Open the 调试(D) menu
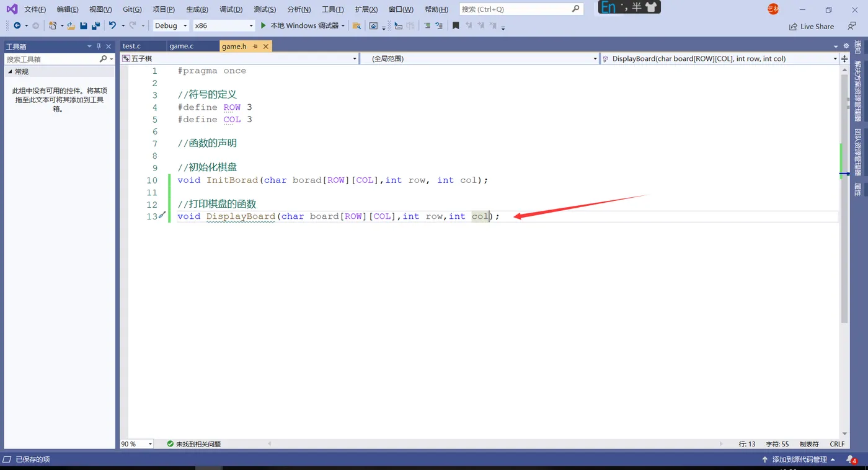 click(x=231, y=9)
